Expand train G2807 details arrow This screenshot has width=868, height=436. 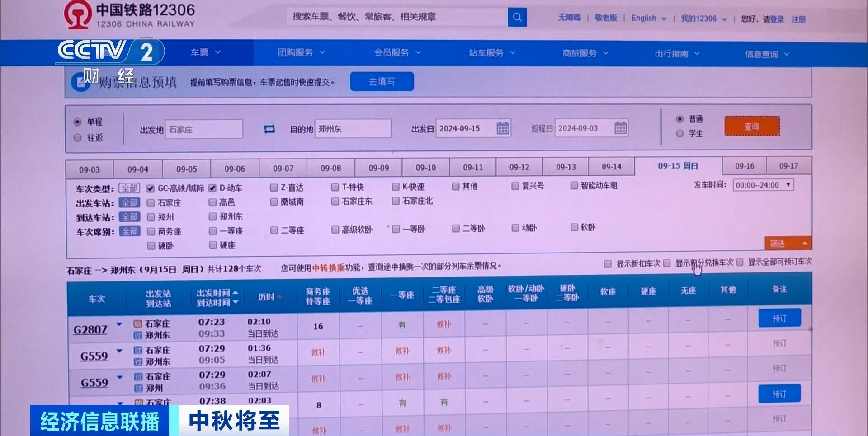click(119, 324)
